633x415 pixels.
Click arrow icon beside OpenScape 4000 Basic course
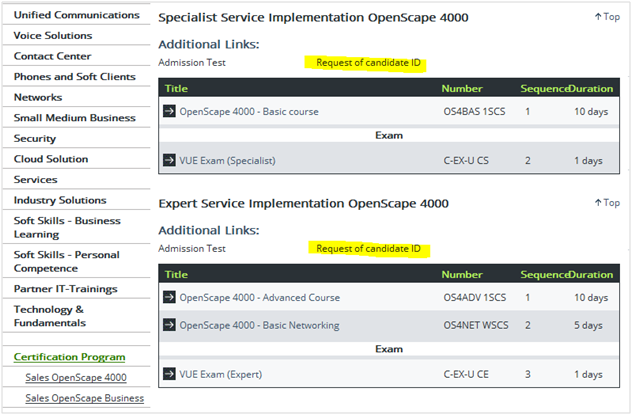click(x=169, y=111)
